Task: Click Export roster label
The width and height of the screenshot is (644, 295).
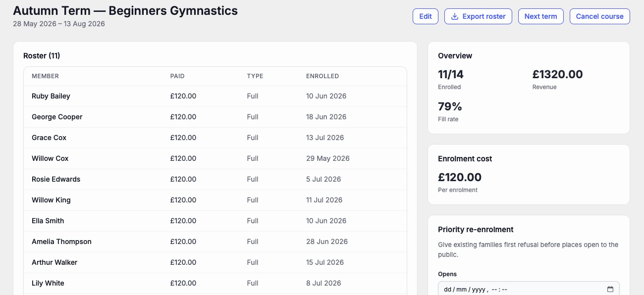Action: click(484, 16)
